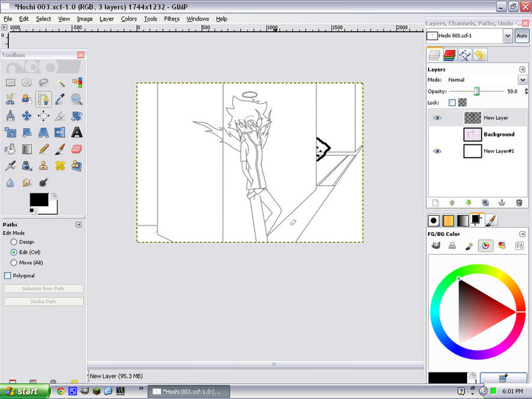Screen dimensions: 532x399
Task: Open the Filters menu
Action: pos(171,19)
